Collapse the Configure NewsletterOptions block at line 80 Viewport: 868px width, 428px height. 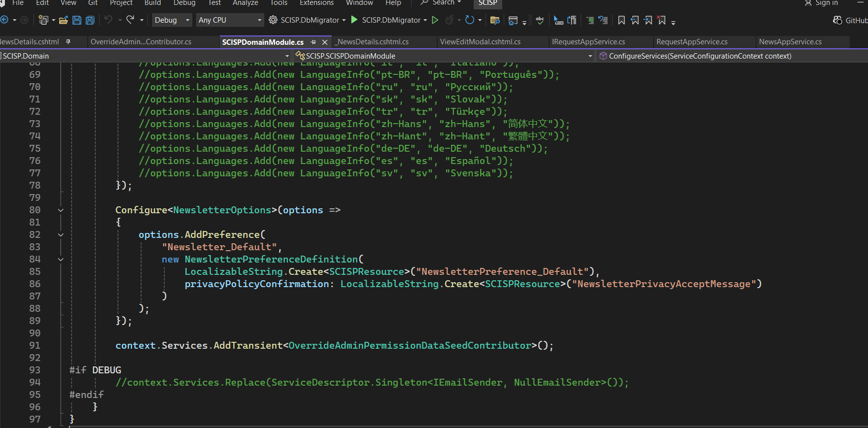[61, 210]
